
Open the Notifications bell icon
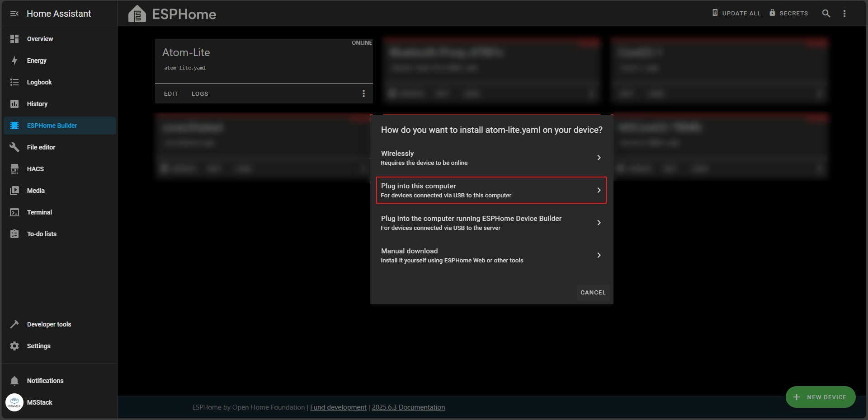[x=14, y=381]
